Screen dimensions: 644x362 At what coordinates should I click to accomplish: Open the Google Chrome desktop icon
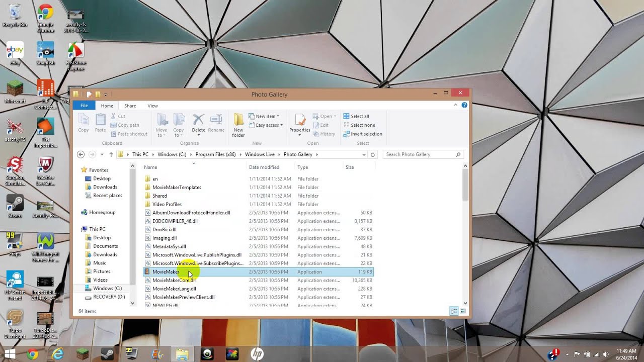click(x=45, y=18)
